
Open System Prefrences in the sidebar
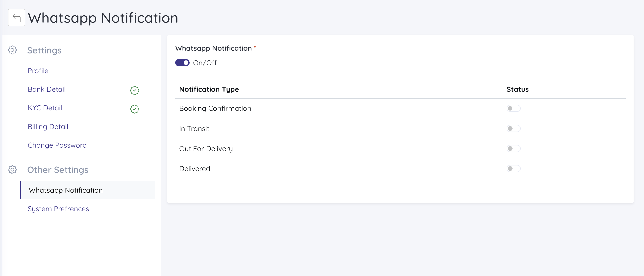click(x=58, y=209)
